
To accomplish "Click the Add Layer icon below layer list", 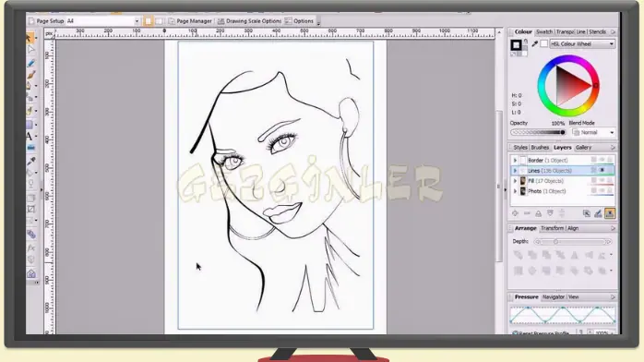I will pyautogui.click(x=515, y=213).
